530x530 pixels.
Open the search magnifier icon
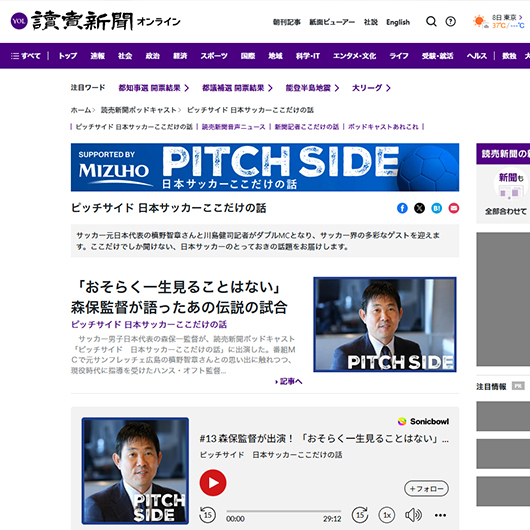coord(431,22)
